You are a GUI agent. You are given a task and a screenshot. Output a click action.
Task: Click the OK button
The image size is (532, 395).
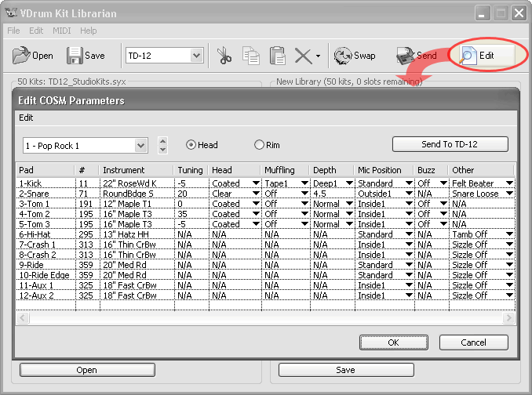click(x=393, y=342)
